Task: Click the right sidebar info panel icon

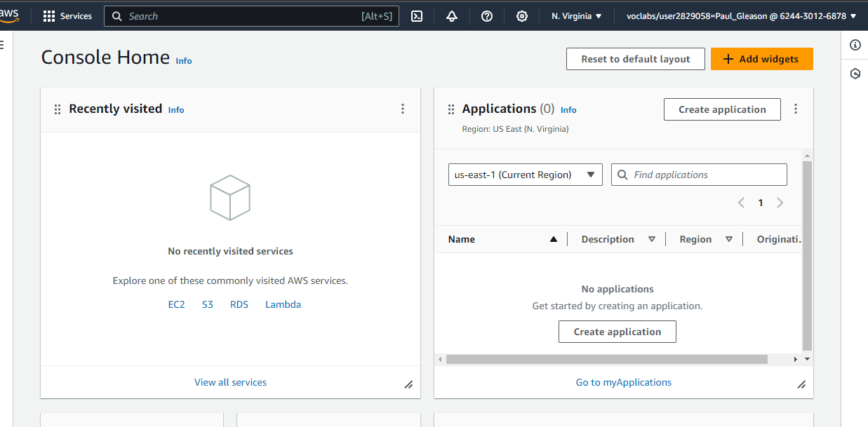Action: [x=855, y=45]
